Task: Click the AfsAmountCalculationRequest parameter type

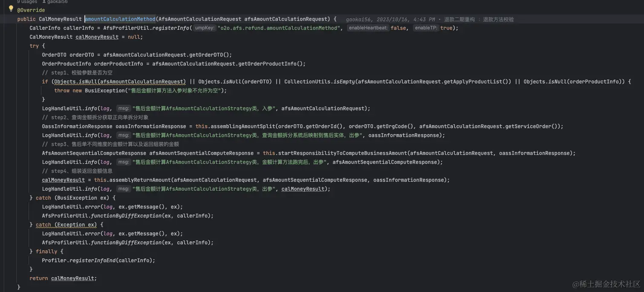Action: pos(200,19)
